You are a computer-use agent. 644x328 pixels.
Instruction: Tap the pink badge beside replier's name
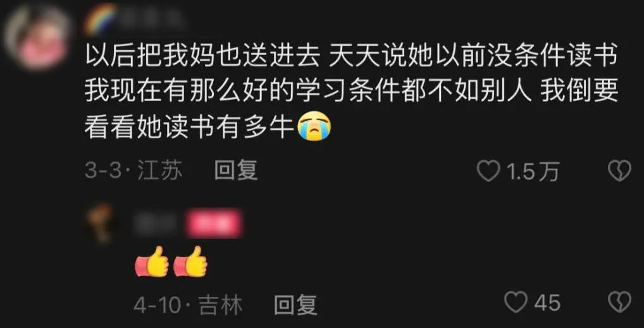pos(214,224)
